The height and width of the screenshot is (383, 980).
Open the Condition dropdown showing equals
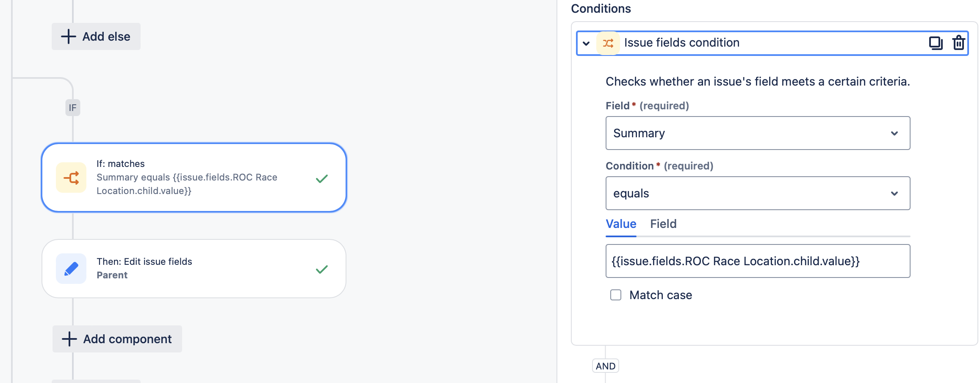click(x=758, y=193)
